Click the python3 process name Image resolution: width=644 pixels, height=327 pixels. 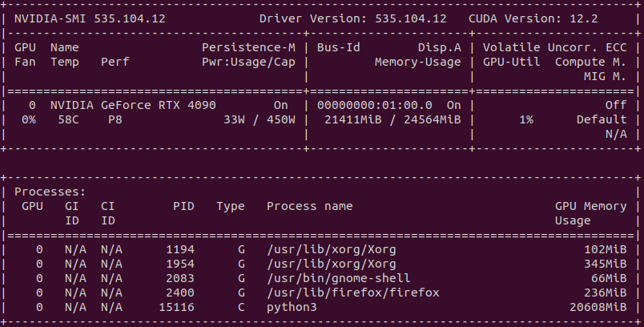pos(292,307)
